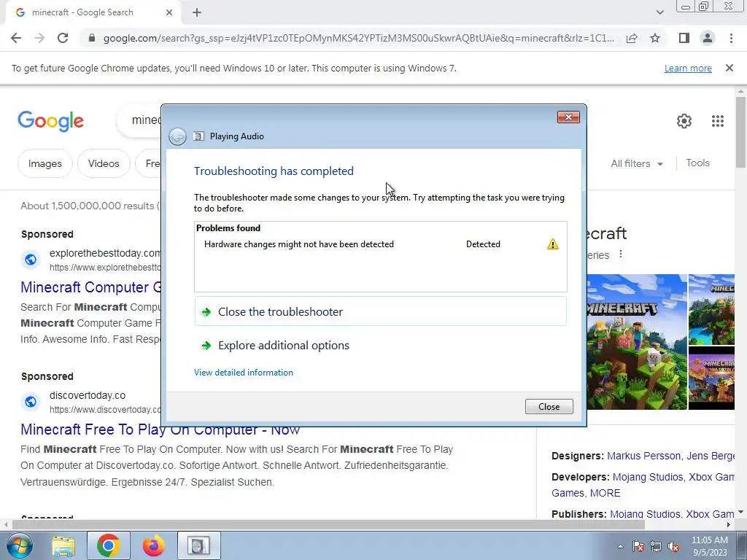Choose Close the troubleshooter option

click(380, 311)
